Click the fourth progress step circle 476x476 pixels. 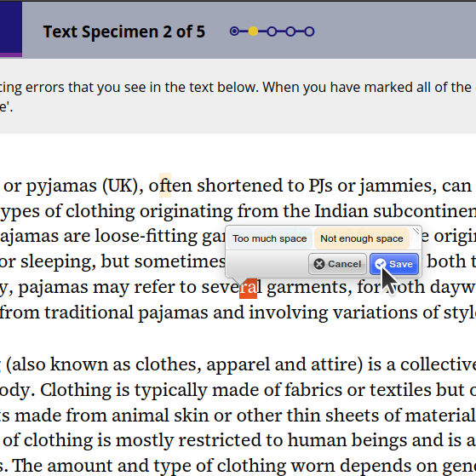tap(290, 32)
